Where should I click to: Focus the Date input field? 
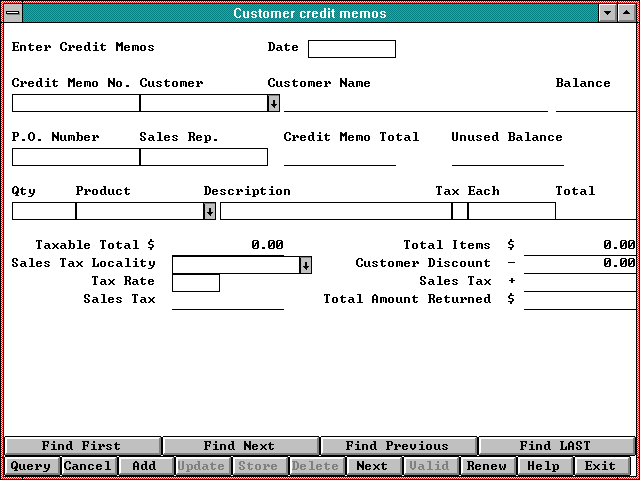(x=351, y=49)
